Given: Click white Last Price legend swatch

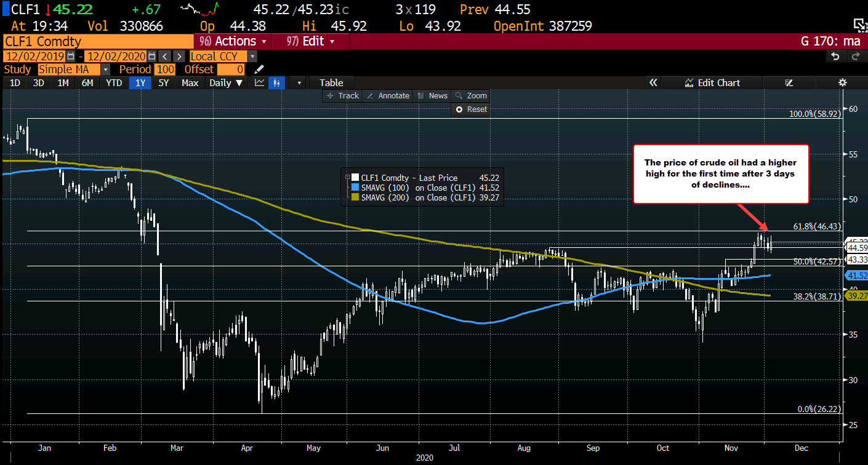Looking at the screenshot, I should tap(356, 178).
